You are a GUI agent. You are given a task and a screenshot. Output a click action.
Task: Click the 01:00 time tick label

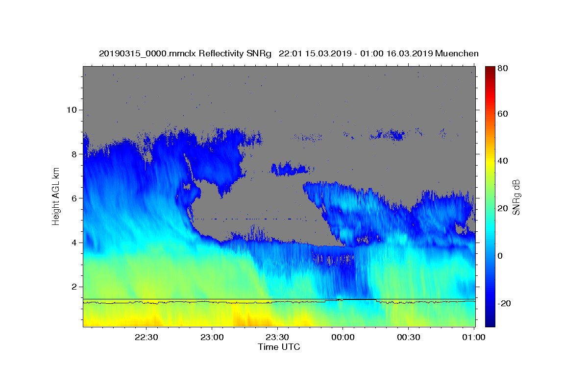[x=474, y=338]
